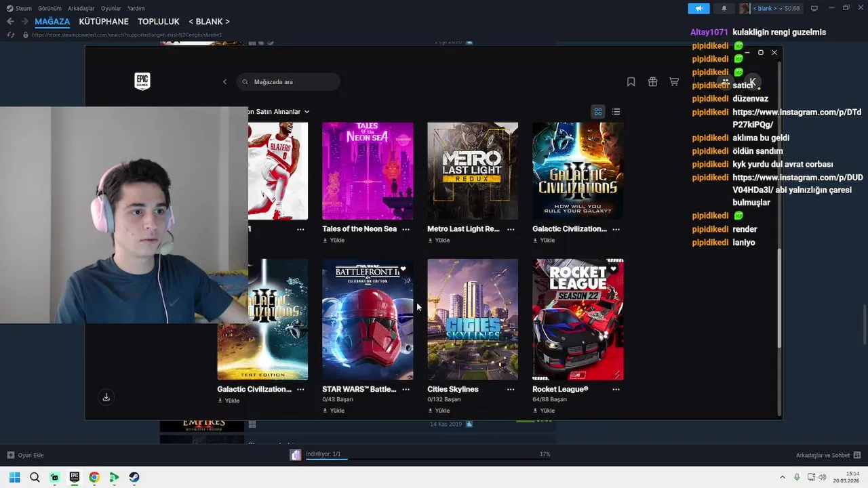The image size is (868, 488).
Task: Switch to Steam KÜTÜPHANE tab
Action: pos(104,22)
